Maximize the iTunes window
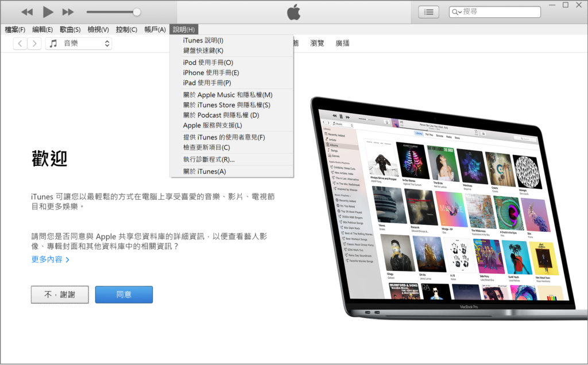Image resolution: width=588 pixels, height=365 pixels. (x=566, y=5)
